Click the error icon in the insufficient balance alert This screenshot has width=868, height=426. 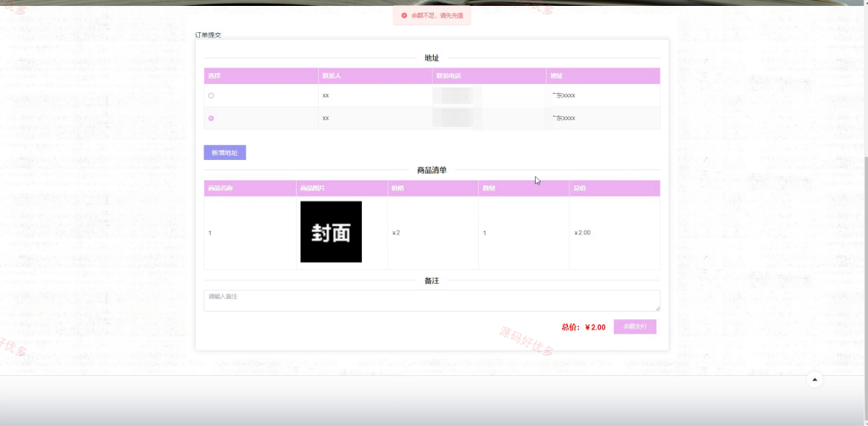coord(404,15)
